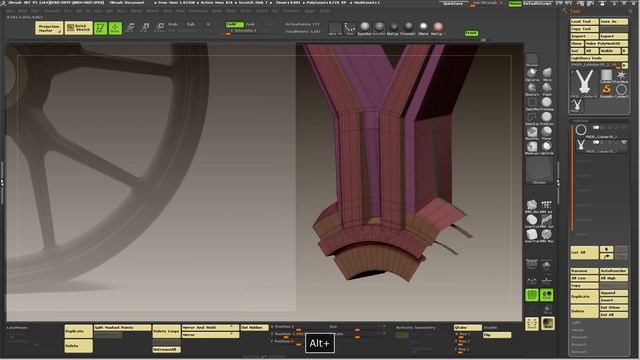
Task: Pick the Move brush in right shelf
Action: click(547, 74)
